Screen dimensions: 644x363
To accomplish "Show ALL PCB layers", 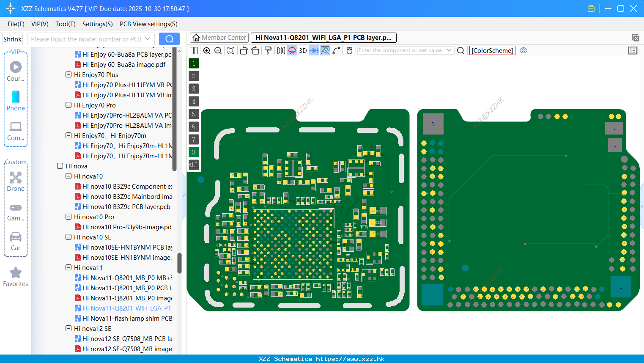I will [x=194, y=165].
